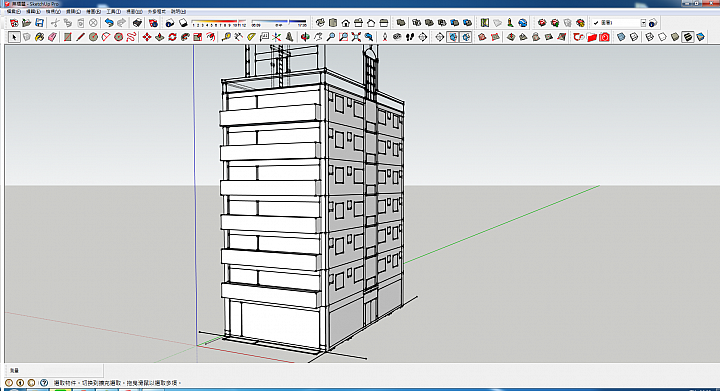Screen dimensions: 720x391
Task: Switch to Iso standard view
Action: [x=320, y=22]
